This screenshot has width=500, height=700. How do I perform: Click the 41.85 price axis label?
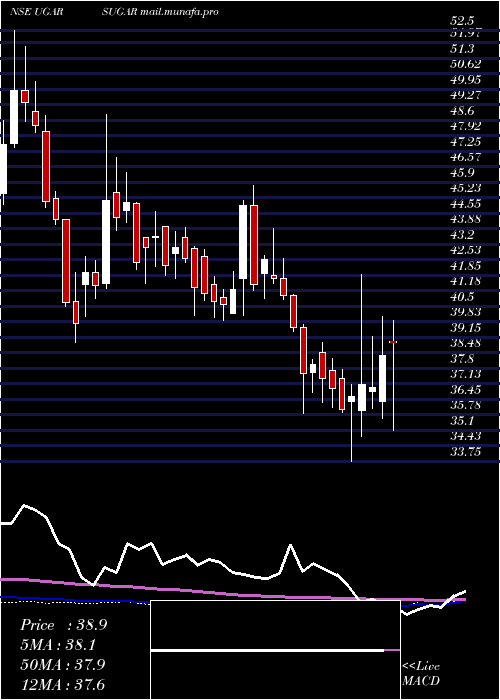466,266
